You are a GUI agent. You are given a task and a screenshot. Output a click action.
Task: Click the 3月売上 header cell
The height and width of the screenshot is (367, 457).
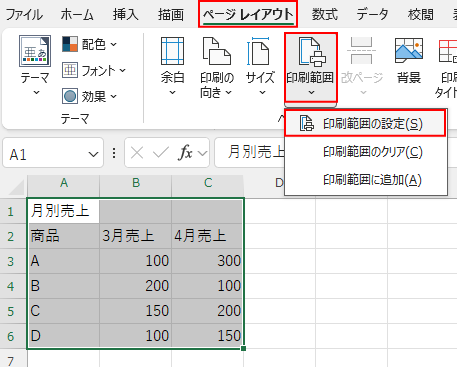[x=136, y=236]
